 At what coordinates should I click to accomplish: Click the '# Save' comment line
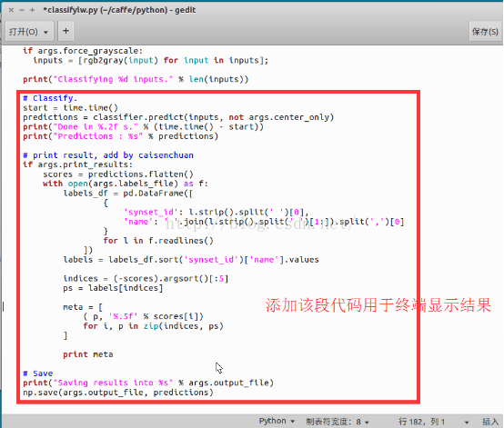(37, 373)
